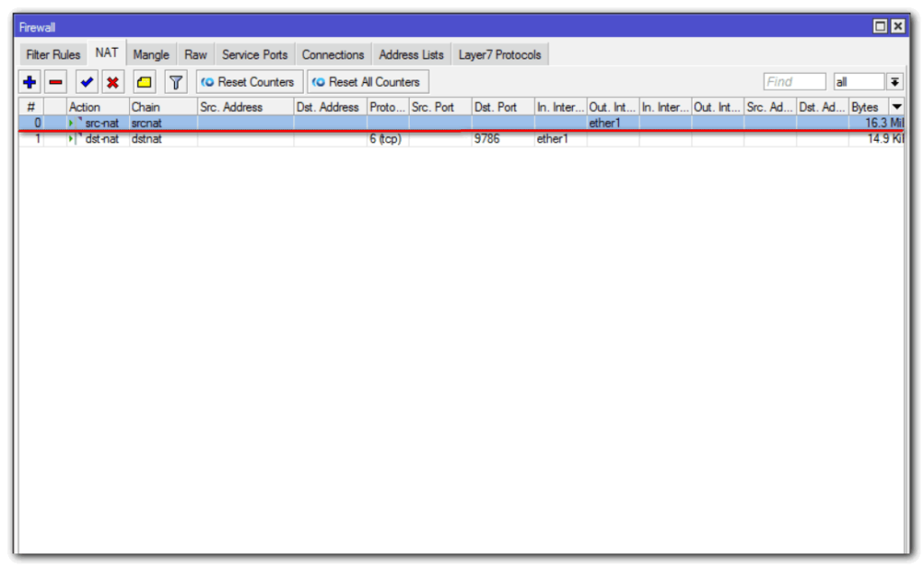Switch to the Filter Rules tab
Viewport: 924px width, 567px height.
click(53, 55)
